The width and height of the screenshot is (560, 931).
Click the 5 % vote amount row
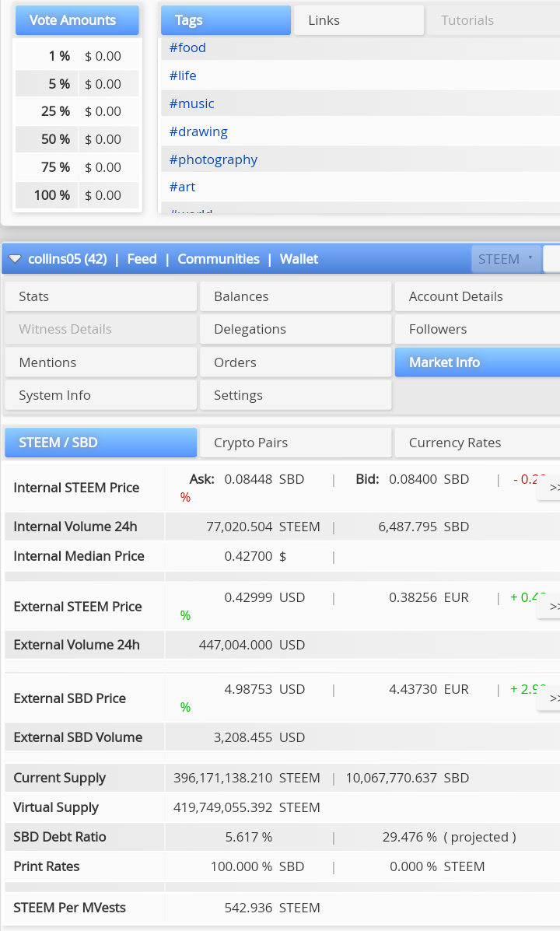pos(77,84)
